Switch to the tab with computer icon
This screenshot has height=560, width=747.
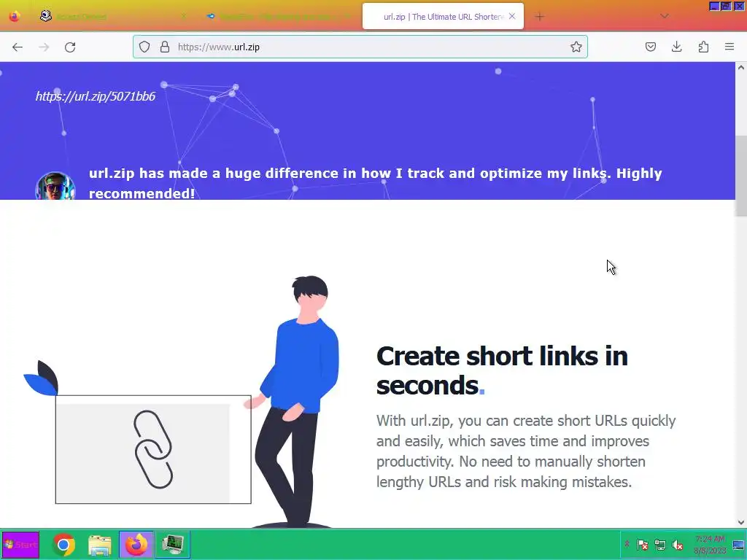click(x=112, y=17)
